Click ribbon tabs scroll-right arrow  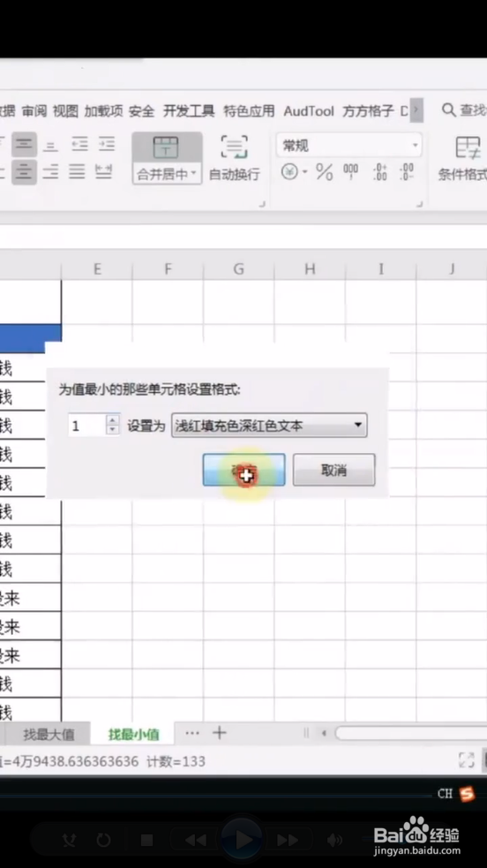(416, 110)
